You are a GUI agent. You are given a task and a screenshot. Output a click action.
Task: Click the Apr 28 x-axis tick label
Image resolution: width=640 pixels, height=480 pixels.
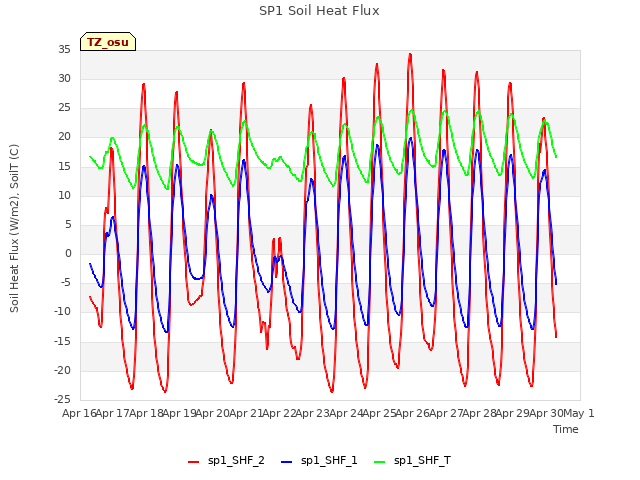tap(480, 413)
